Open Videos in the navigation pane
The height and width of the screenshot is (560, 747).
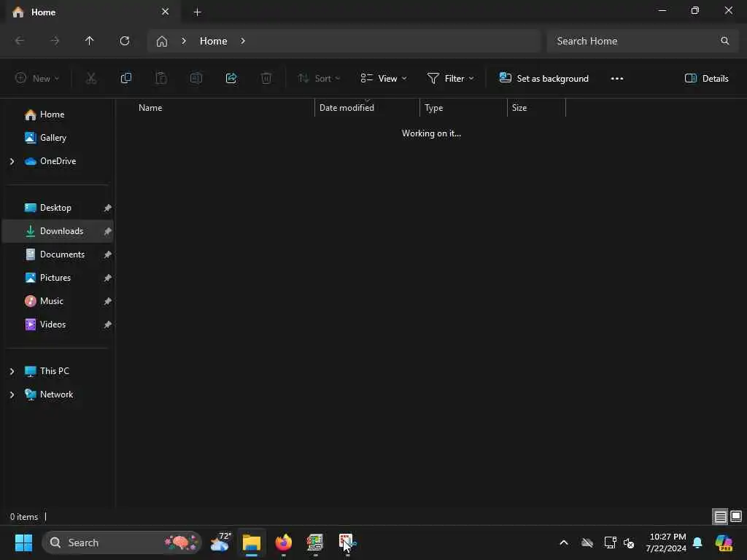point(58,324)
